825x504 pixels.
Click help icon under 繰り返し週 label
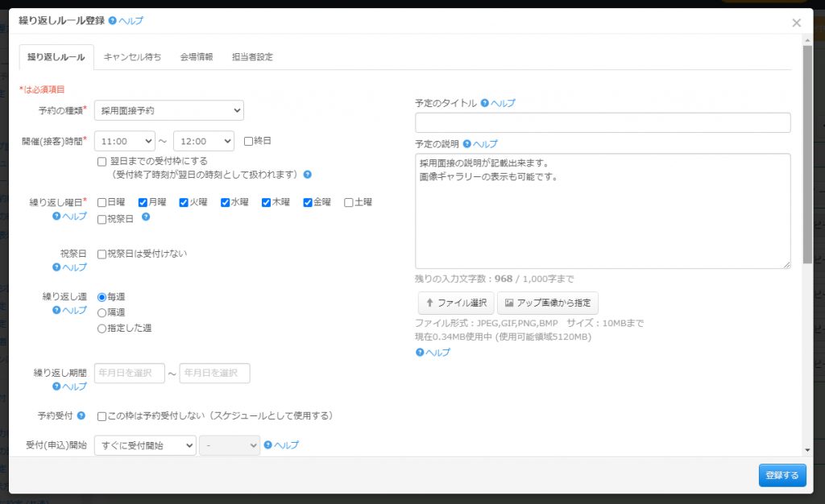56,310
